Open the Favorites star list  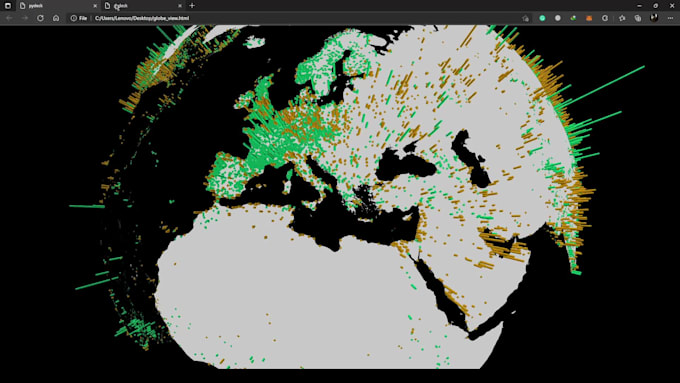coord(622,18)
